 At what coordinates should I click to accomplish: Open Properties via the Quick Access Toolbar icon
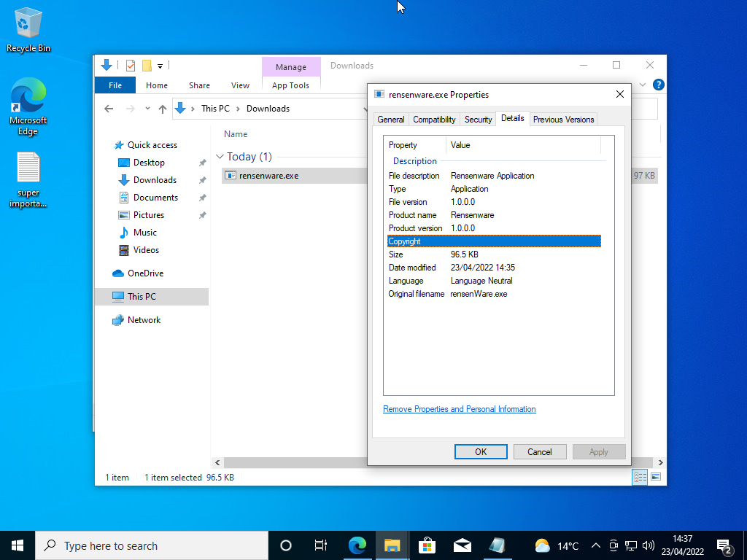pos(130,65)
